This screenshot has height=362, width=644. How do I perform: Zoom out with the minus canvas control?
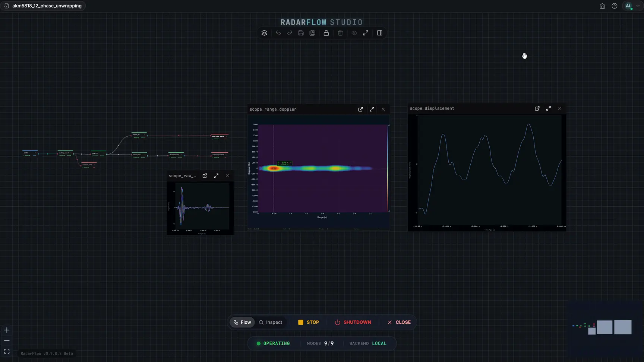click(7, 341)
